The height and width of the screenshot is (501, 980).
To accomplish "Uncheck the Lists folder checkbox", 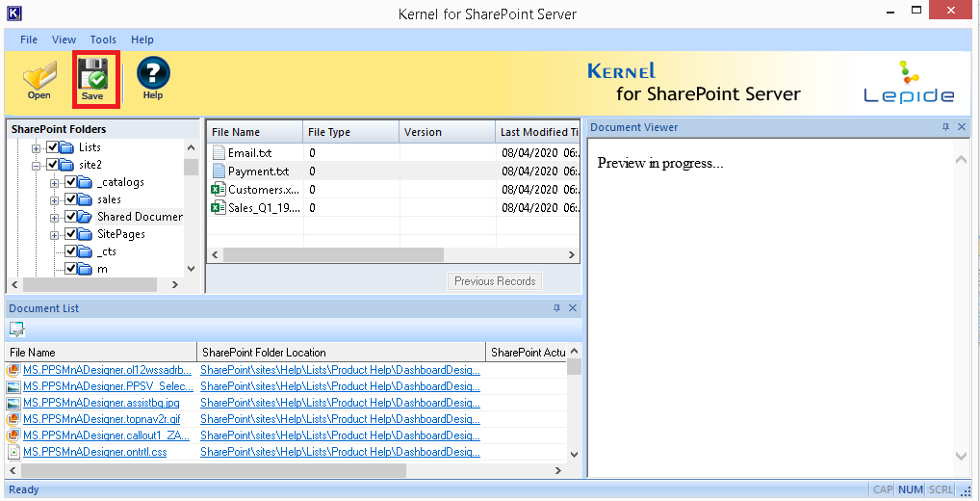I will (53, 147).
